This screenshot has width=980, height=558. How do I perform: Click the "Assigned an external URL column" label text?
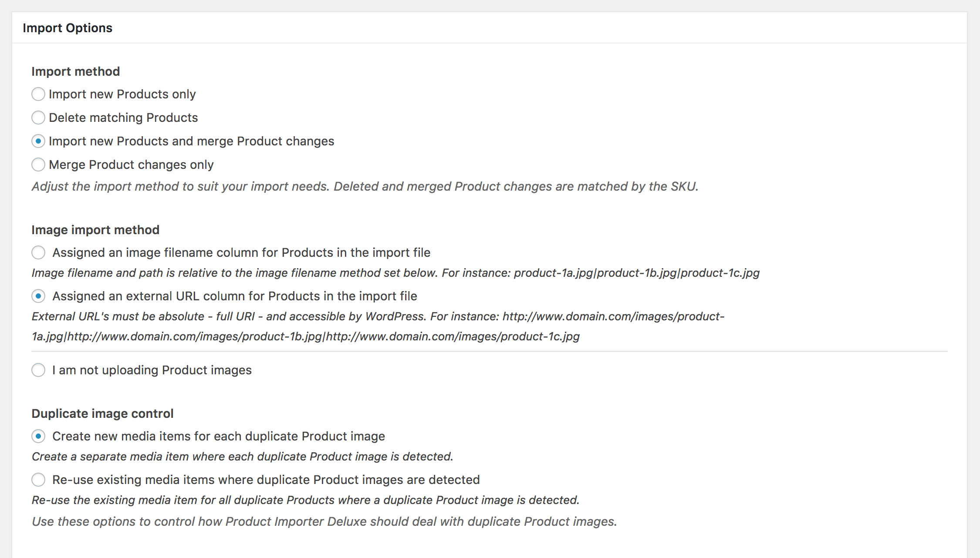click(235, 296)
